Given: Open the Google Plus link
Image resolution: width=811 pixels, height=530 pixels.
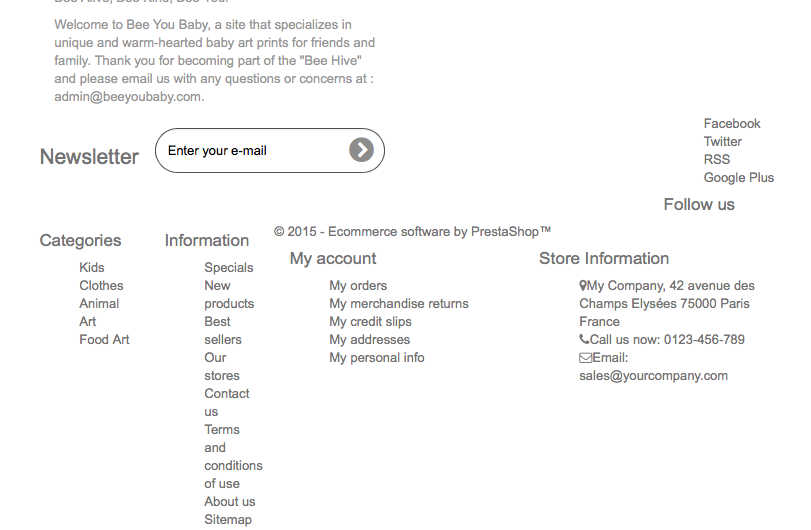Looking at the screenshot, I should tap(738, 178).
